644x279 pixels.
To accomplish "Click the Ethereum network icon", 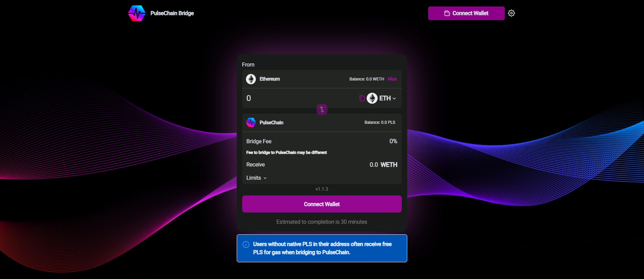I will coord(251,79).
